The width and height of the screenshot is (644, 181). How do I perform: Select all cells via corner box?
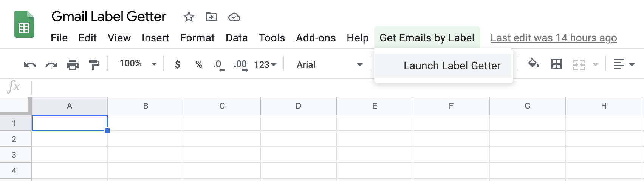point(15,106)
